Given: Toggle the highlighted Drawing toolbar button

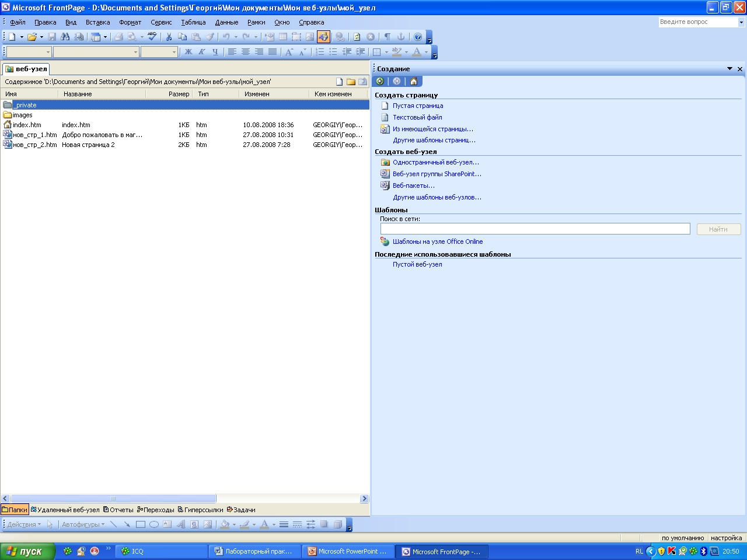Looking at the screenshot, I should coord(323,37).
